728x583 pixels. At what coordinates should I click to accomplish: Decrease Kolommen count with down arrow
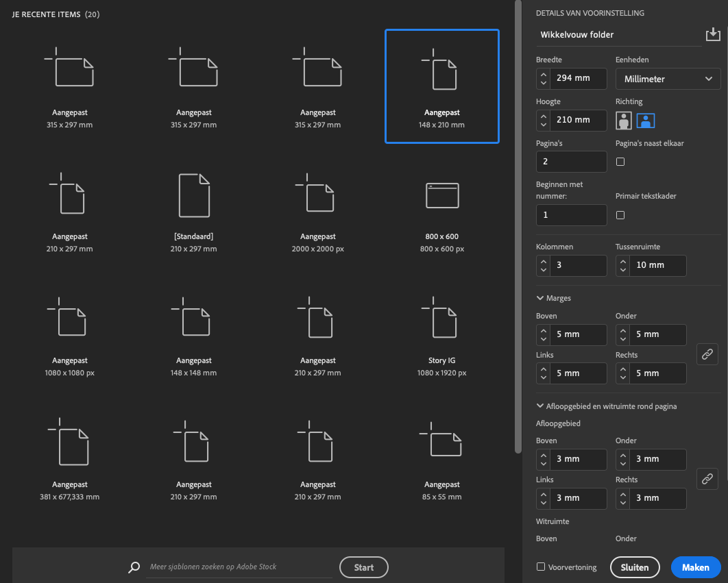point(543,270)
